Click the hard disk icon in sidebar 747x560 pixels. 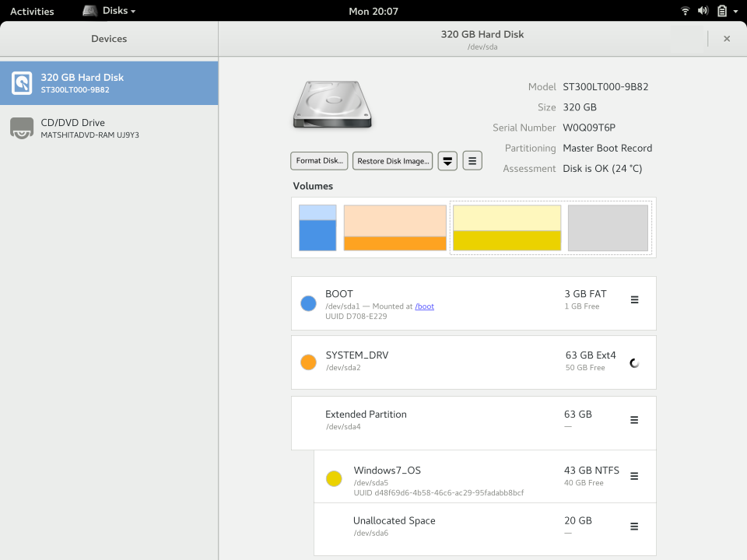pos(22,83)
